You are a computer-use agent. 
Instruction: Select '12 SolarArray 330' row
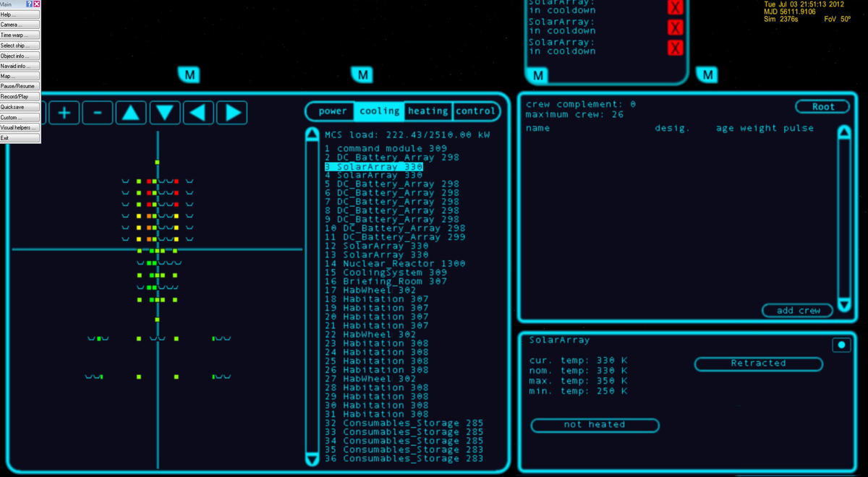[377, 246]
